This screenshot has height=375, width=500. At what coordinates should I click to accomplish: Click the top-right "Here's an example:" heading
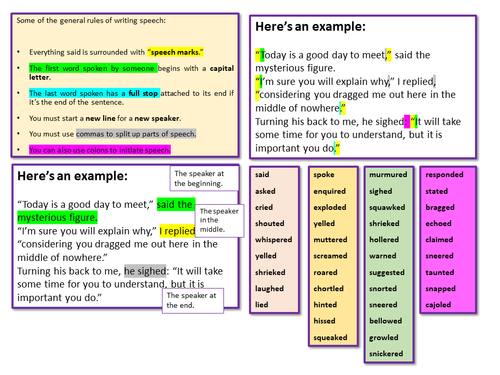310,27
